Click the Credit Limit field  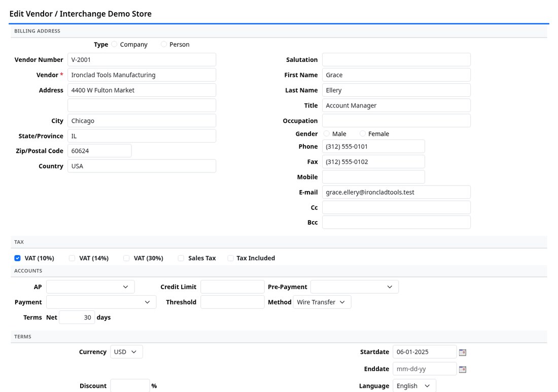232,287
